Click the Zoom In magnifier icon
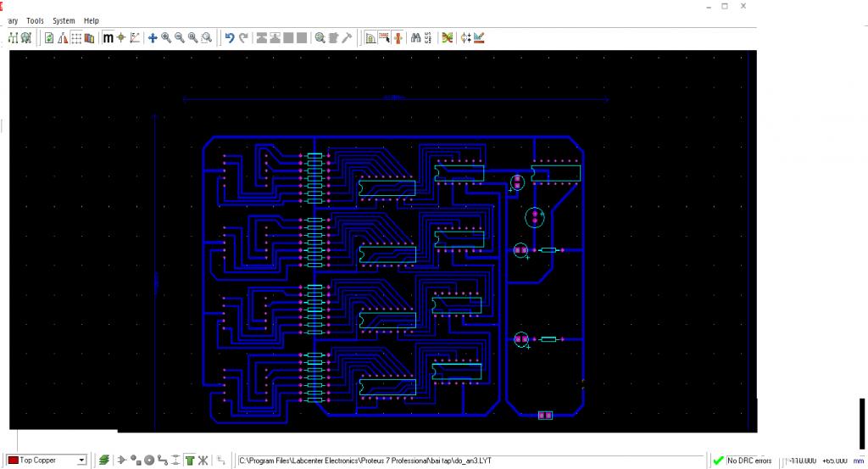Viewport: 868px width, 469px height. (x=166, y=37)
